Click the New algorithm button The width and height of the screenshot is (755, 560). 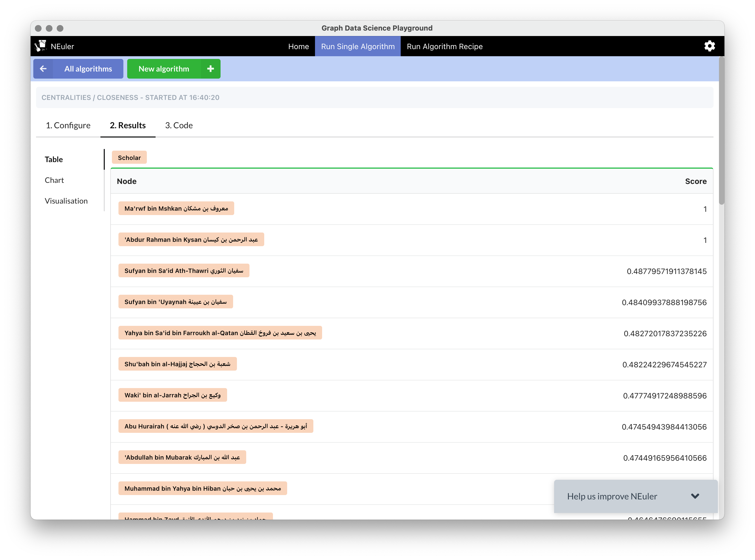[164, 69]
